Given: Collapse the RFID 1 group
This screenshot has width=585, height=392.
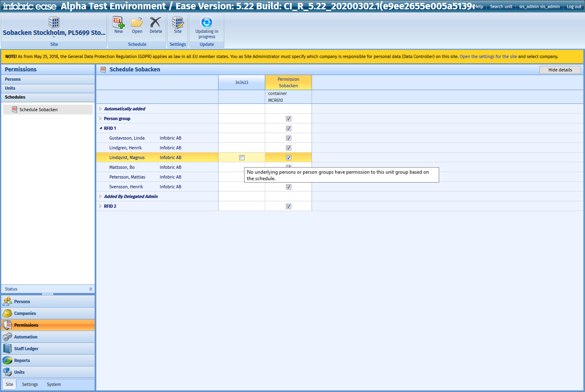Looking at the screenshot, I should (101, 128).
